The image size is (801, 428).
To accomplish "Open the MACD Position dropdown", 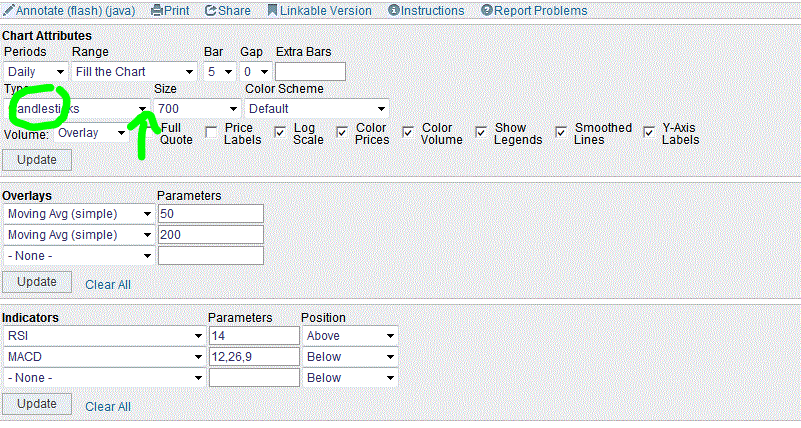I will click(350, 357).
